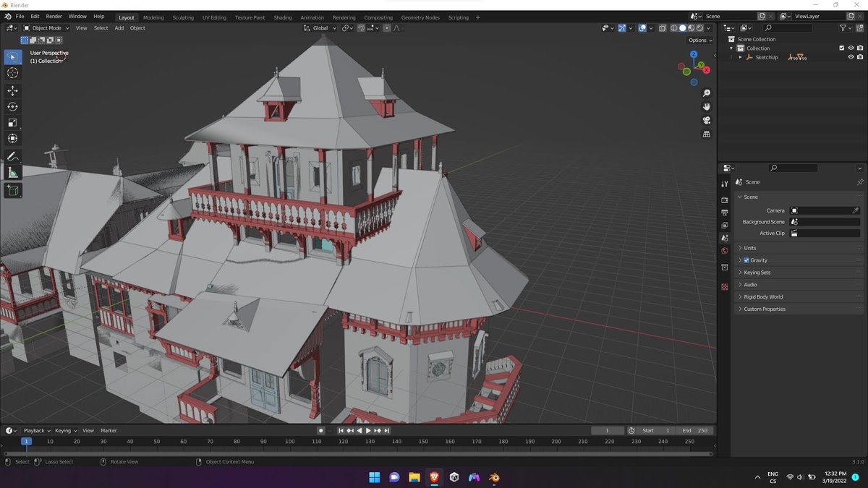This screenshot has height=488, width=868.
Task: Exclude Collection from view layer checkbox
Action: (x=841, y=48)
